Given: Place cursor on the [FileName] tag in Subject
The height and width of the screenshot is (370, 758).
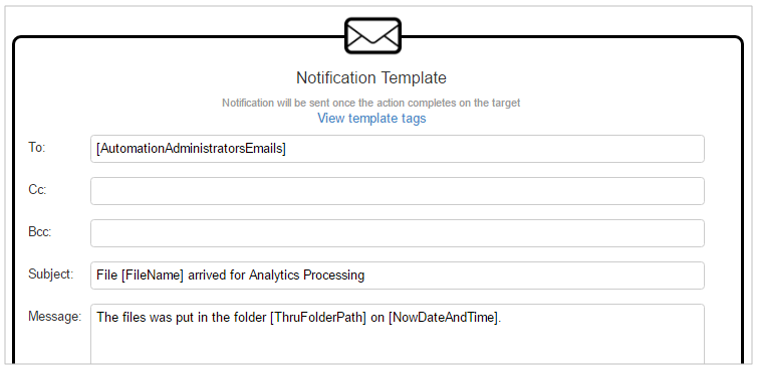Looking at the screenshot, I should [153, 276].
